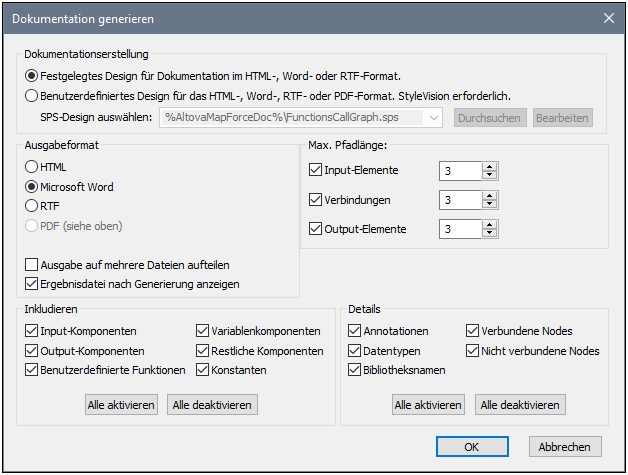
Task: Toggle the Variablenkomponenten checkbox
Action: pyautogui.click(x=203, y=331)
